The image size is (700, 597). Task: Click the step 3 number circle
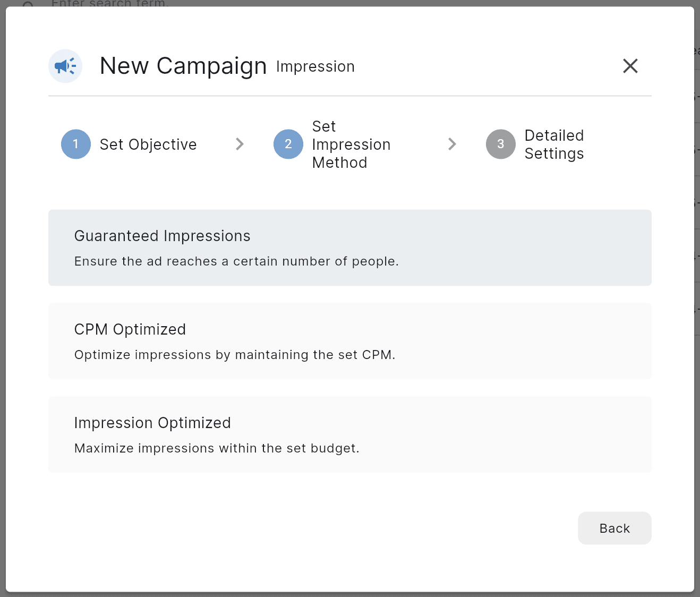[x=500, y=144]
